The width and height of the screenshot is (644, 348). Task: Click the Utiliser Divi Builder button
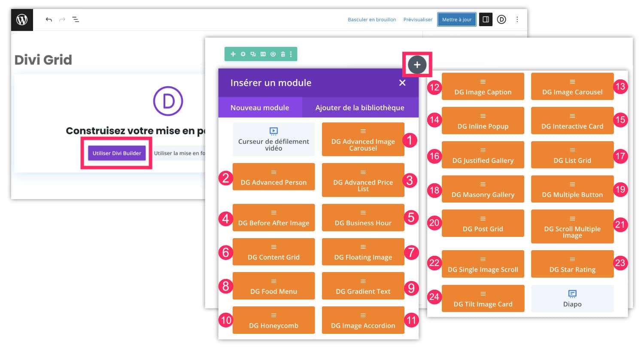117,153
